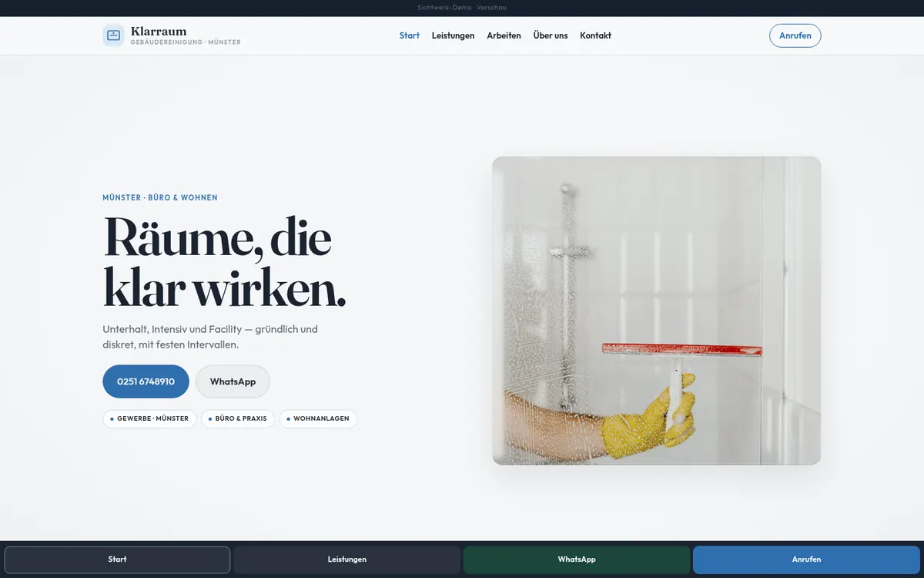Open the Leistungen nav item in header
924x578 pixels.
[453, 35]
